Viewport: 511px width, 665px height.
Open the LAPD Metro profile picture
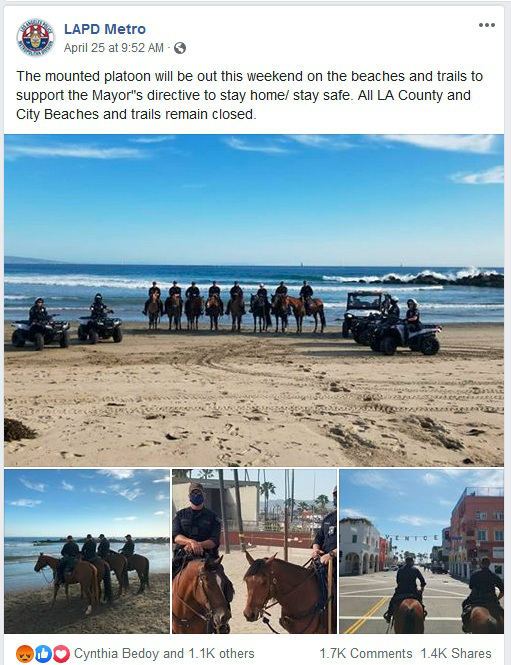tap(36, 37)
